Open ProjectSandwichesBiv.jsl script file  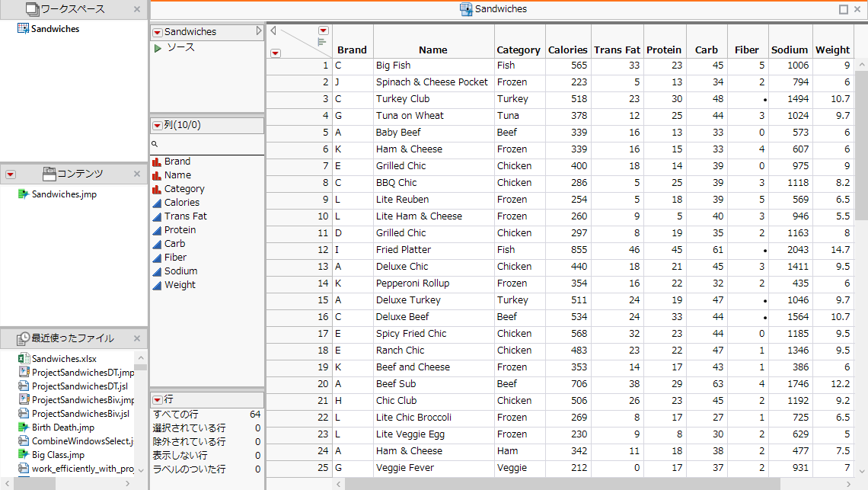(74, 414)
